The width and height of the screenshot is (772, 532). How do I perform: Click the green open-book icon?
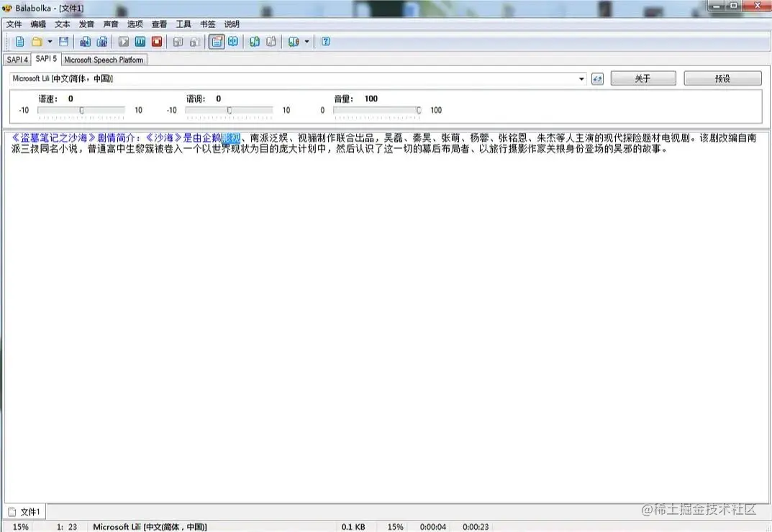click(x=255, y=42)
